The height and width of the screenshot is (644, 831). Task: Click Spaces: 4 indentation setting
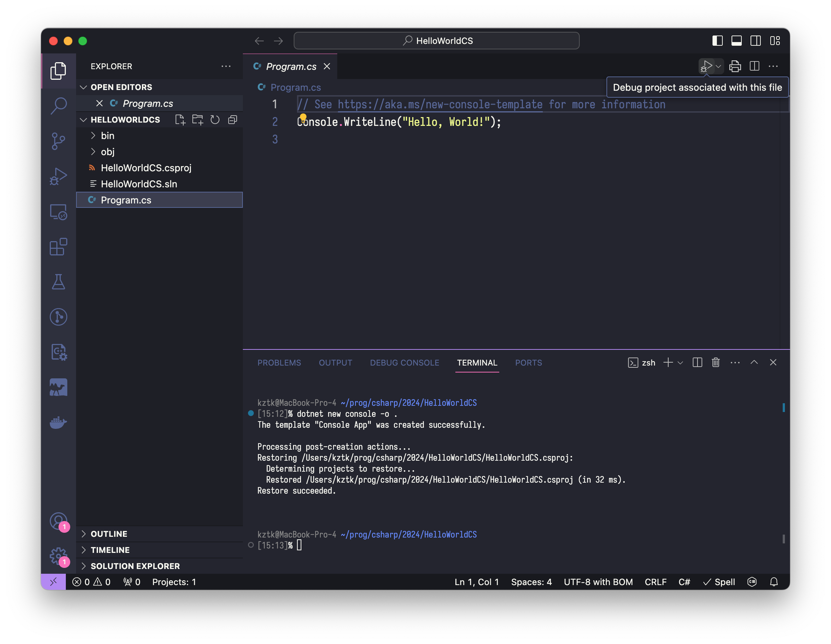(x=531, y=581)
